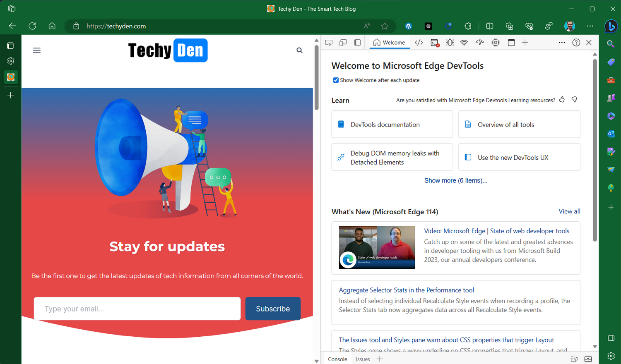This screenshot has width=621, height=364.
Task: Select the Welcome tab
Action: (389, 43)
